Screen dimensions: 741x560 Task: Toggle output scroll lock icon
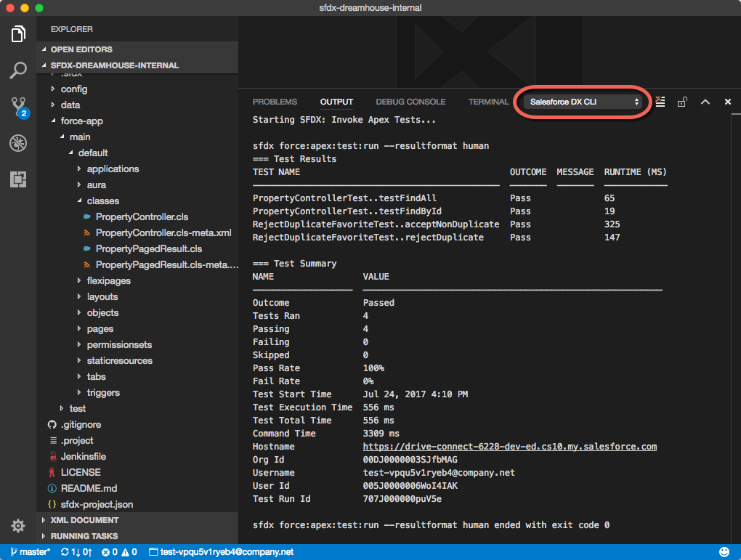[x=682, y=102]
